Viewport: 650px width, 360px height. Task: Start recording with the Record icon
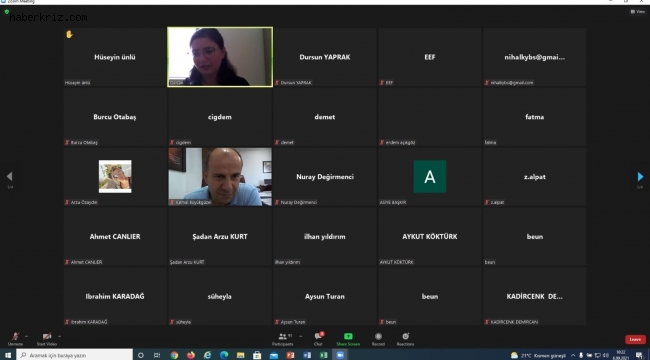378,339
